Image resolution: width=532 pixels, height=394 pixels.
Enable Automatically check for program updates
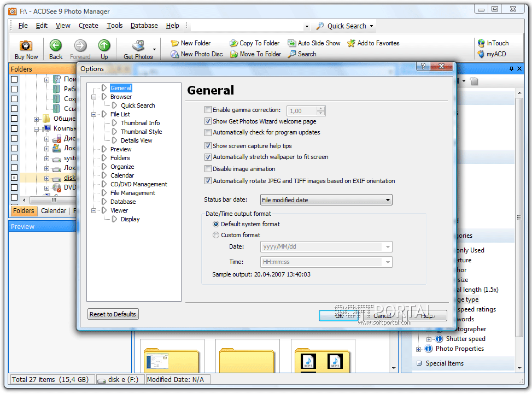(208, 132)
